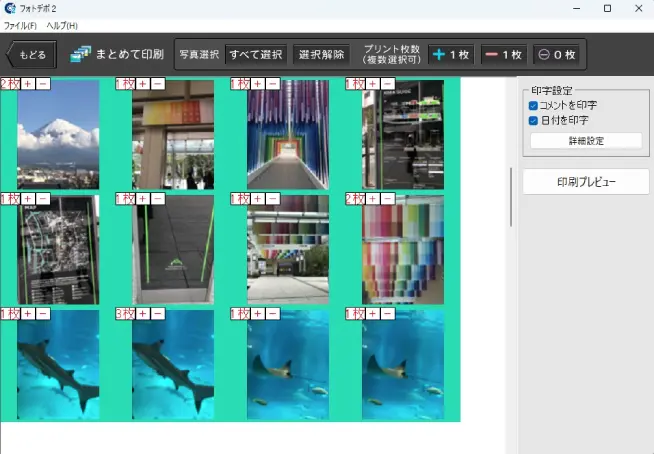The width and height of the screenshot is (654, 454).
Task: Open the ヘルプ(H) menu
Action: (x=62, y=25)
